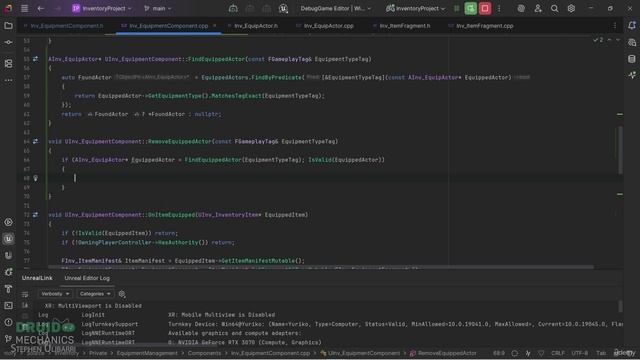Open the More Actions kebab menu
The image size is (640, 360).
(499, 8)
